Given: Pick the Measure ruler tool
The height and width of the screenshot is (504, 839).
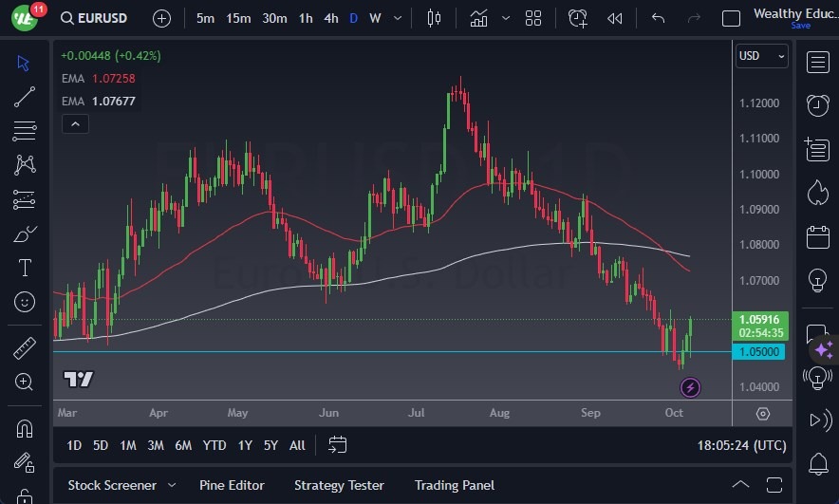Looking at the screenshot, I should (x=25, y=348).
